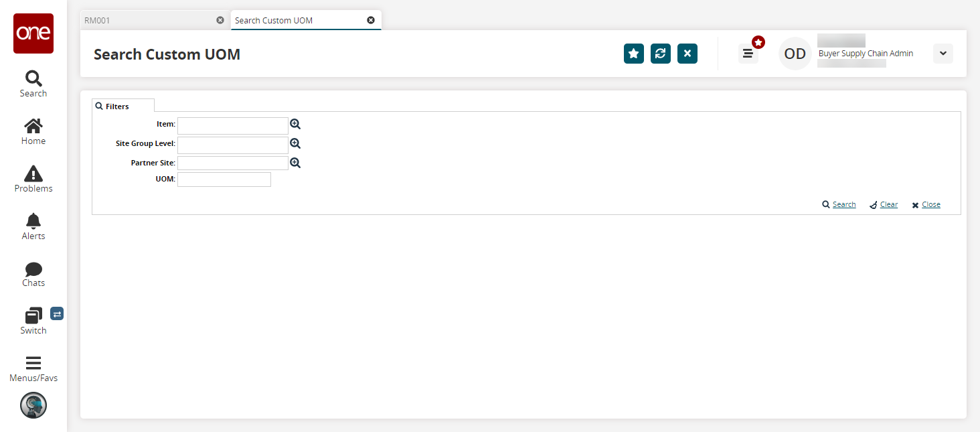Close the Search Custom UOM tab
The width and height of the screenshot is (980, 432).
tap(371, 20)
